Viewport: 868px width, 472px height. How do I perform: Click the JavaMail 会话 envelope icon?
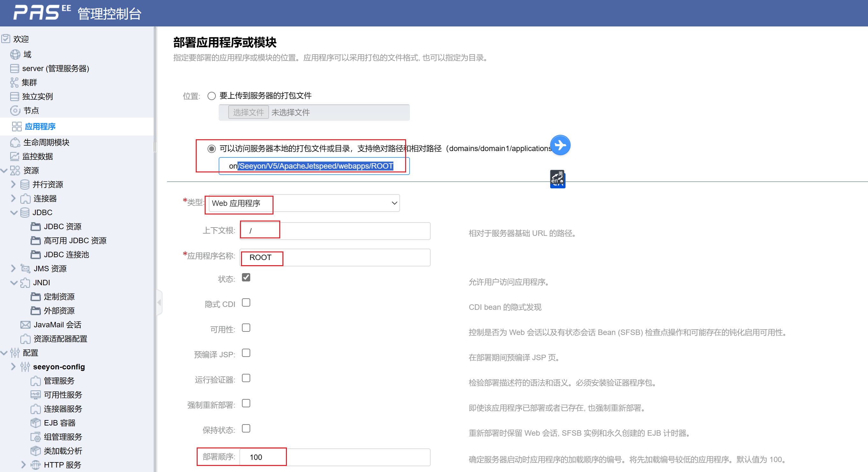[x=25, y=324]
